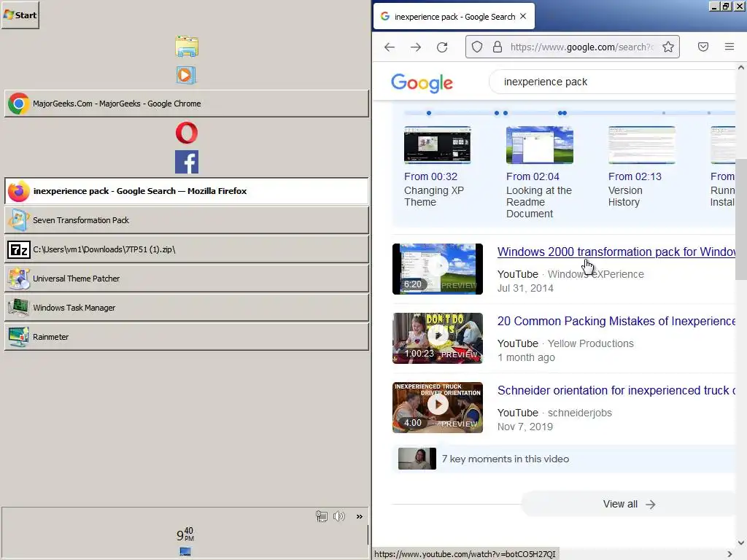747x560 pixels.
Task: Click the Firefox URL address field
Action: pos(581,47)
